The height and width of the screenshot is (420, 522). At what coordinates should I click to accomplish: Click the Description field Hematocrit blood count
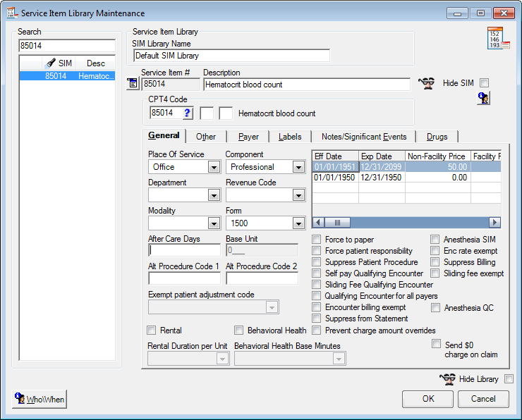pyautogui.click(x=307, y=85)
